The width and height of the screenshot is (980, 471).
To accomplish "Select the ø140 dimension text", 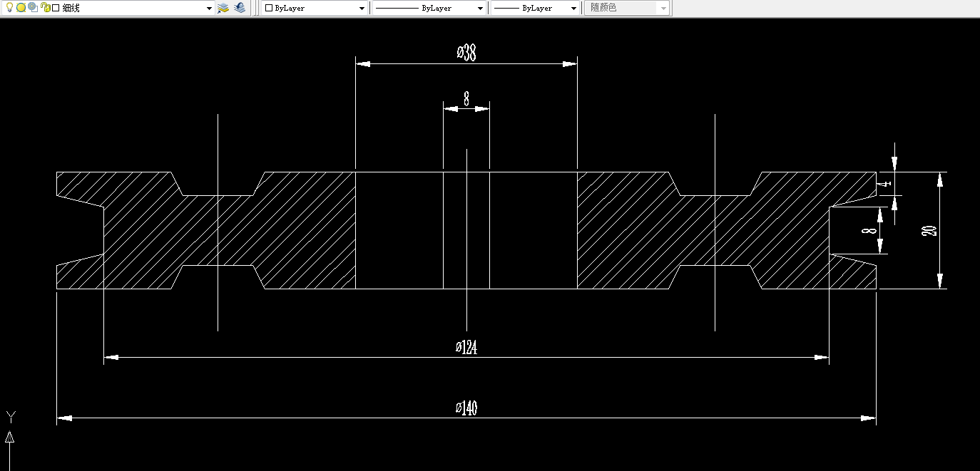I will (x=466, y=408).
